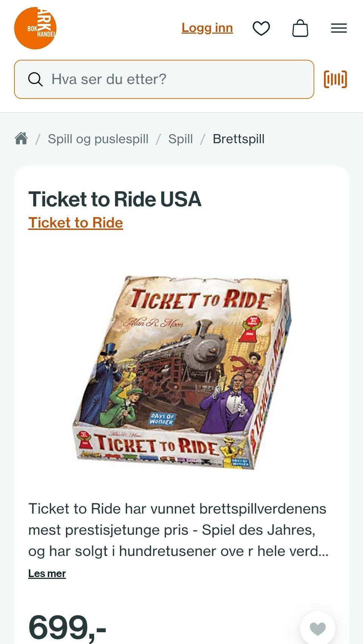The width and height of the screenshot is (363, 644).
Task: Open the 'Spill' breadcrumb
Action: click(x=180, y=139)
